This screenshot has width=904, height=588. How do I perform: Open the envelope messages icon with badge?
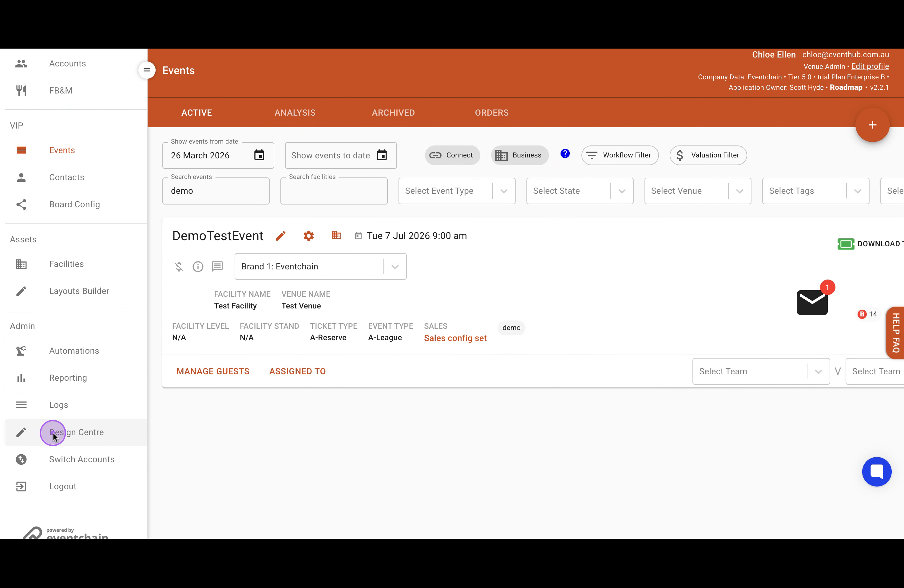pyautogui.click(x=812, y=302)
